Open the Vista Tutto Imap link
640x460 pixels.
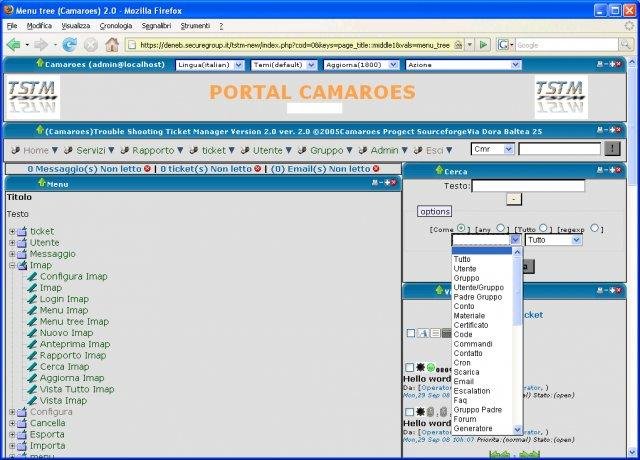[x=77, y=389]
